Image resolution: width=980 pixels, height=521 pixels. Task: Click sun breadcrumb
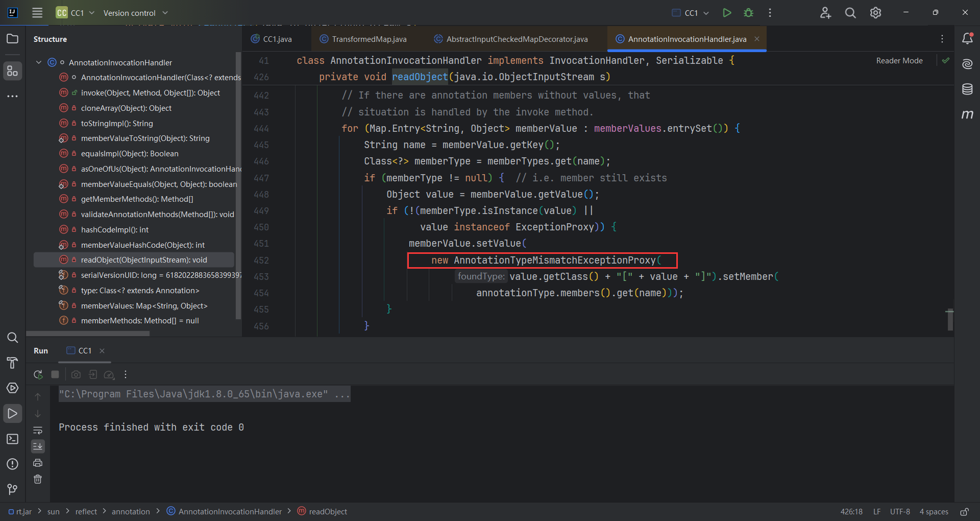(54, 512)
